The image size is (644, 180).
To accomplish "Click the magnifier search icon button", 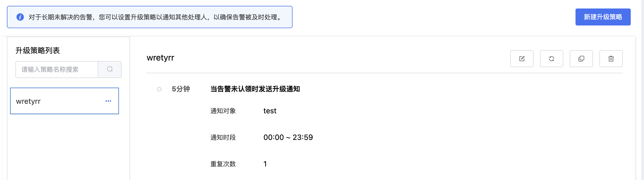I will (110, 70).
